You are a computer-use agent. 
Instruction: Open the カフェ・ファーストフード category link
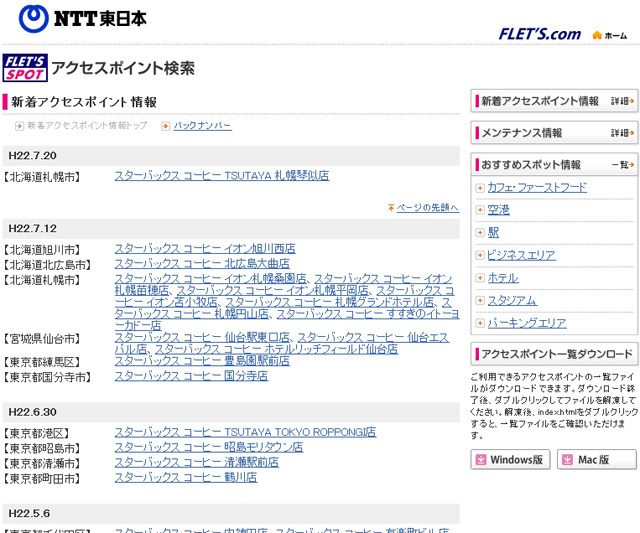(x=537, y=188)
